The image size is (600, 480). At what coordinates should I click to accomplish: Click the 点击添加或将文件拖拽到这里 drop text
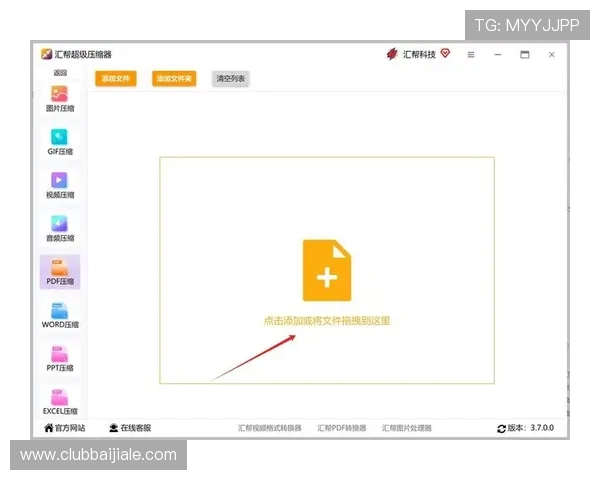click(x=327, y=321)
